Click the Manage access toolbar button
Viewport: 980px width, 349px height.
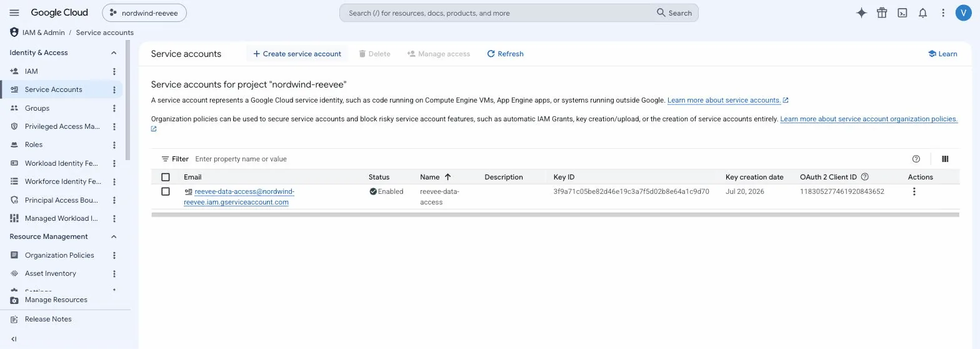[x=438, y=54]
